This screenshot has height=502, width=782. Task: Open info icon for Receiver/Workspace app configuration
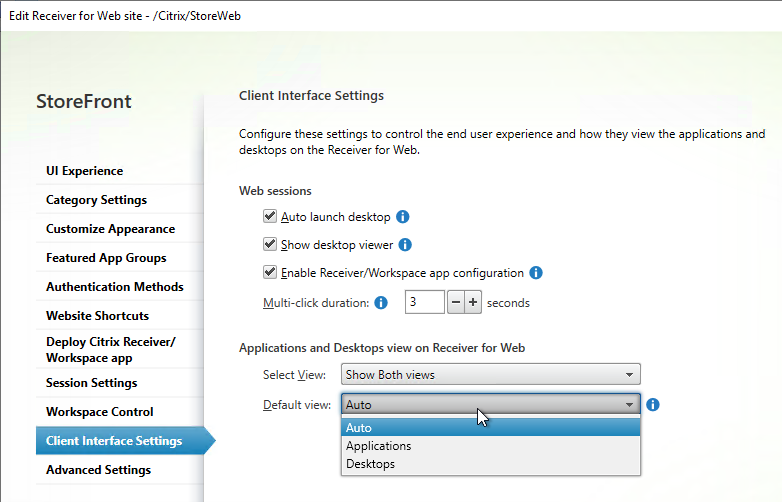click(x=536, y=273)
